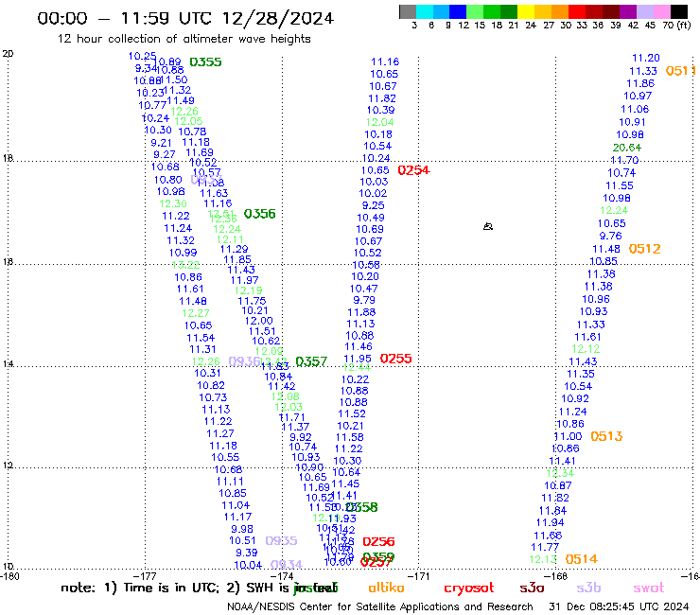Click the red cryosat time label 0254
700x615 pixels.
pyautogui.click(x=413, y=170)
